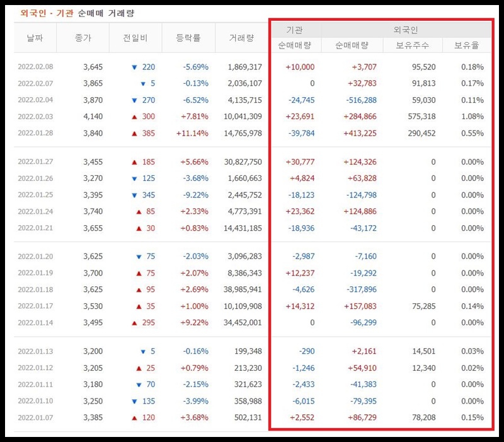
Task: Select the date 2022.01.13
Action: click(35, 351)
